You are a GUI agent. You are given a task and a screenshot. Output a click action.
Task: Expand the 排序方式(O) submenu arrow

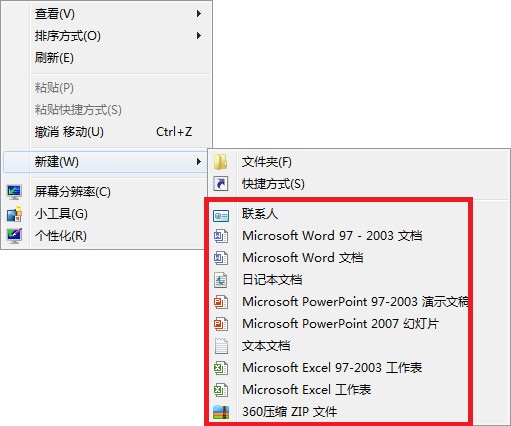click(199, 36)
